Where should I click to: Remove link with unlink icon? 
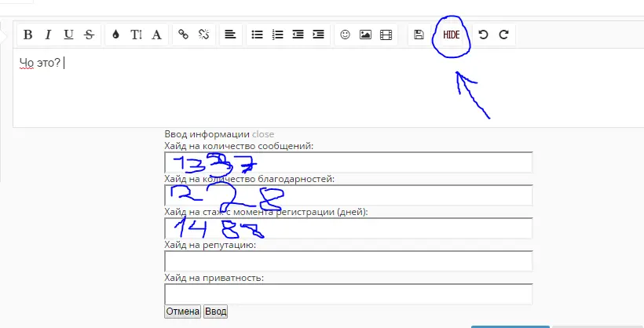pos(203,35)
